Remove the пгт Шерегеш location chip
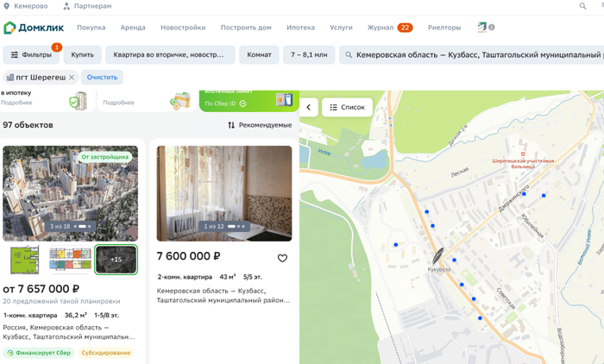 72,78
